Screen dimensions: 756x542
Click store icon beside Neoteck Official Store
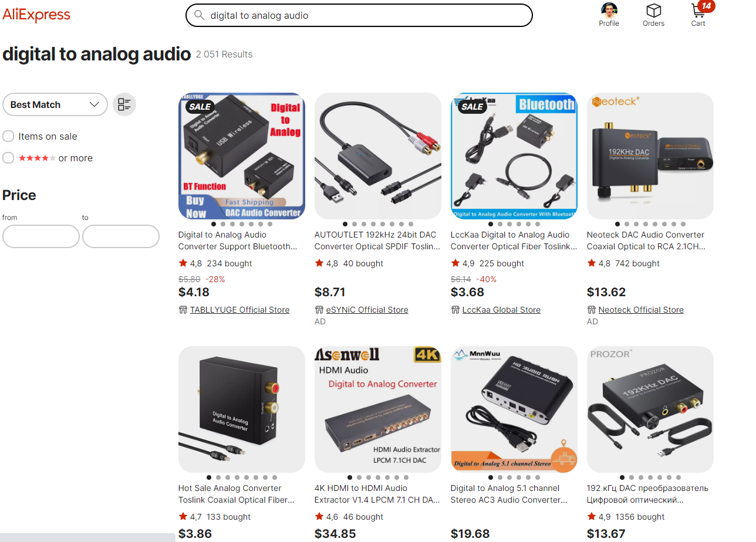tap(591, 310)
